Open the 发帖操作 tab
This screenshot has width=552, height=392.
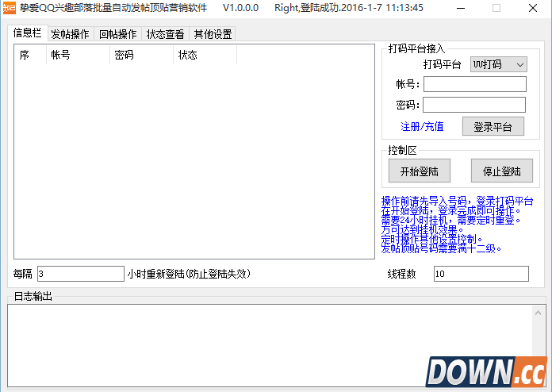71,34
